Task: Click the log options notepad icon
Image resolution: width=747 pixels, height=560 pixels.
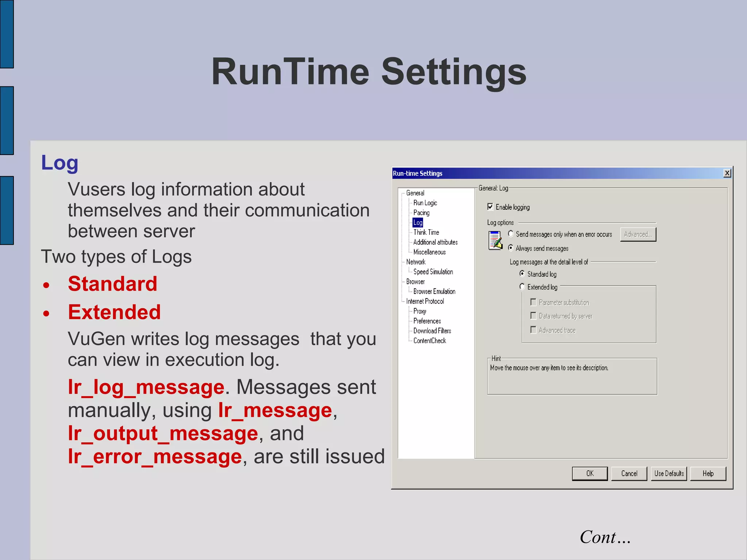Action: coord(495,241)
